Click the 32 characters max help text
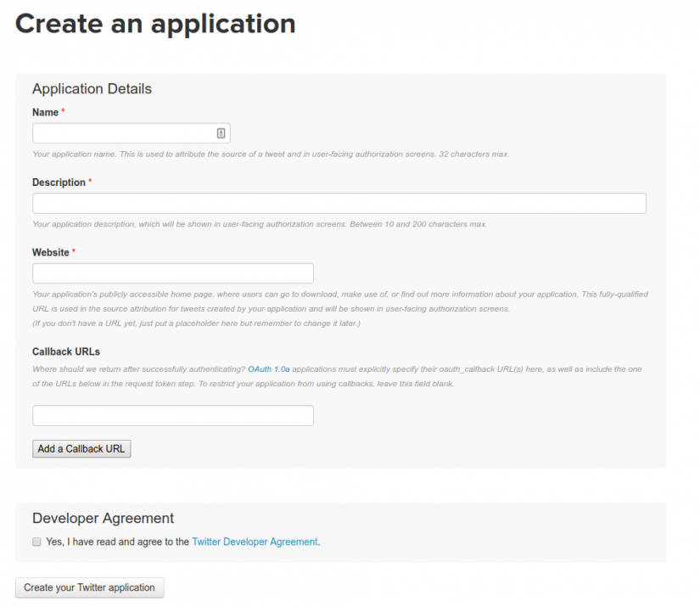This screenshot has width=700, height=607. click(473, 155)
